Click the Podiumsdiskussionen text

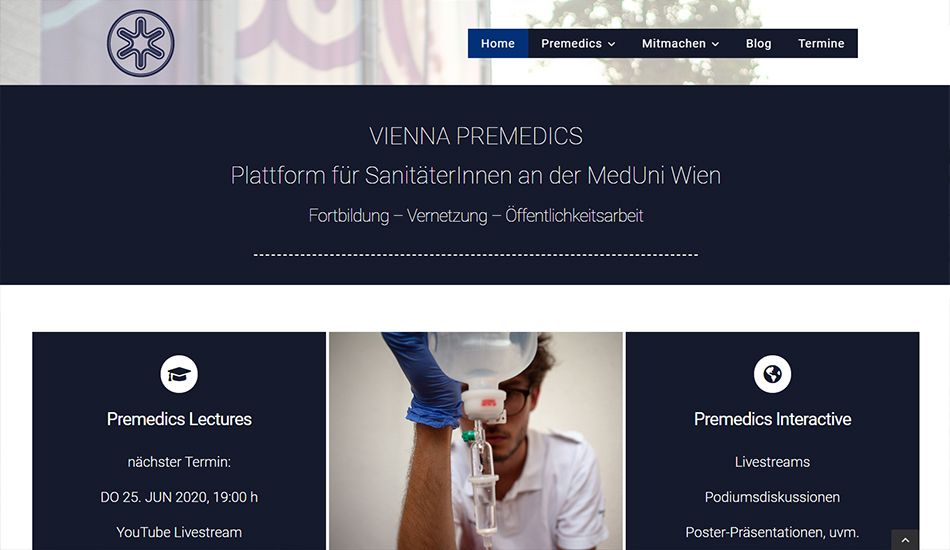772,497
